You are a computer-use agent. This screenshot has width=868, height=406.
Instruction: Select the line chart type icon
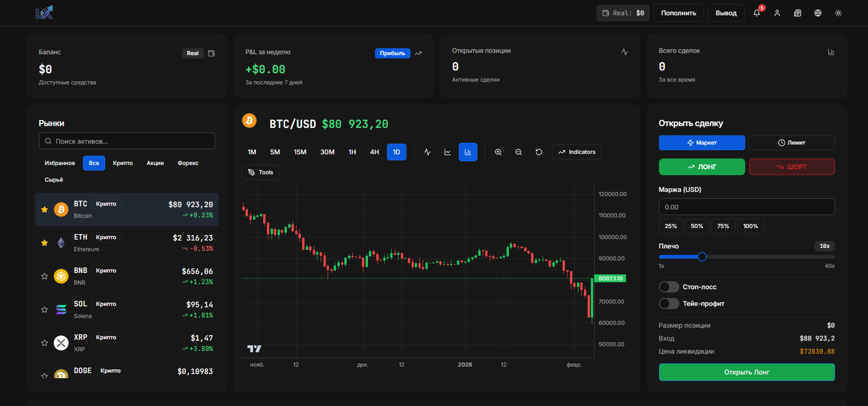click(427, 152)
